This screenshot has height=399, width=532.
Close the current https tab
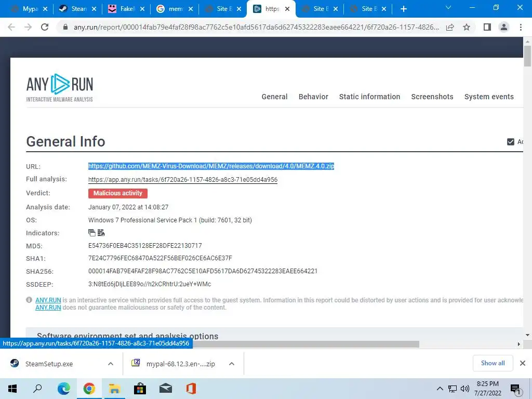coord(287,9)
